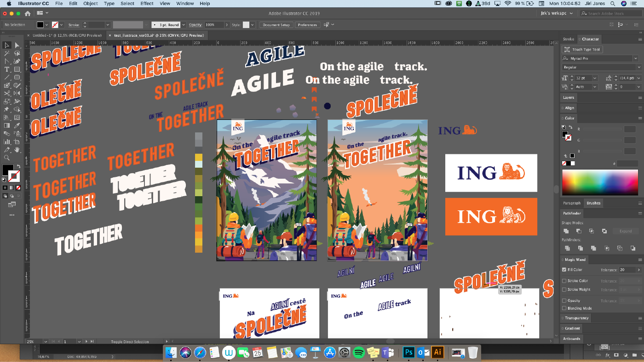Pick a color from the Color panel spectrum
644x362 pixels.
pyautogui.click(x=599, y=182)
